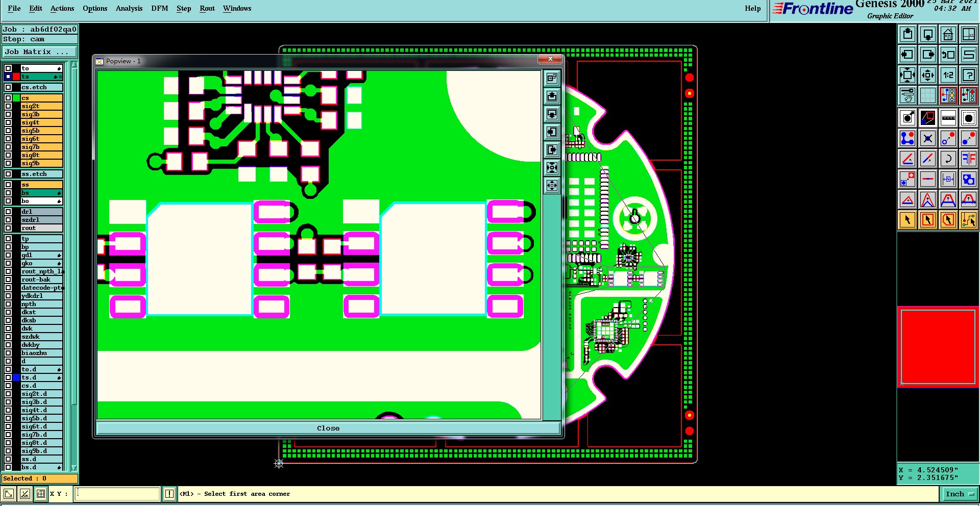980x506 pixels.
Task: Open the File menu
Action: click(x=14, y=8)
